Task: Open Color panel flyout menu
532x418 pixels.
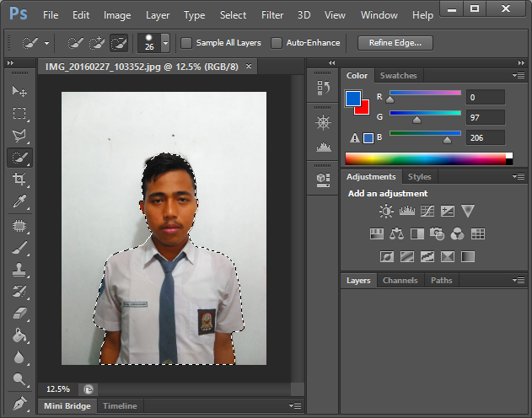Action: point(519,75)
